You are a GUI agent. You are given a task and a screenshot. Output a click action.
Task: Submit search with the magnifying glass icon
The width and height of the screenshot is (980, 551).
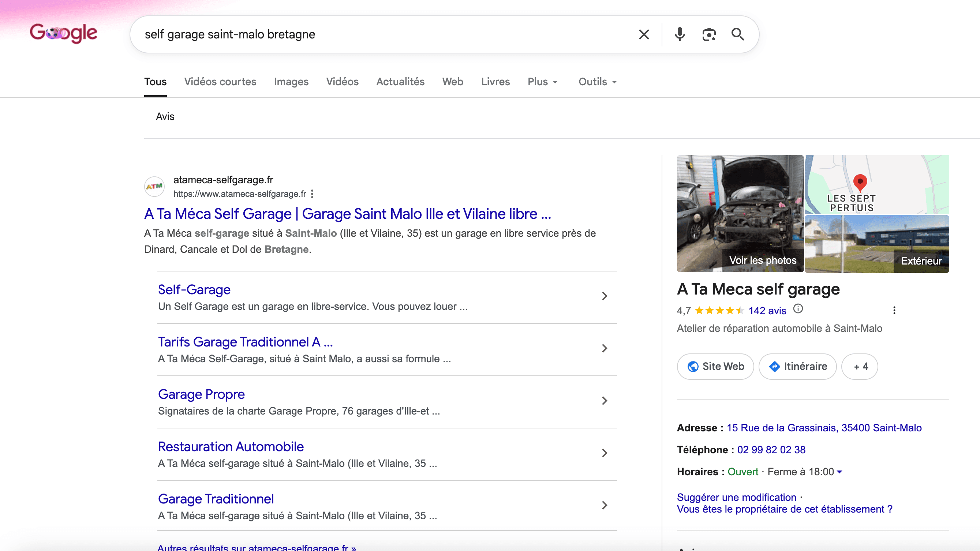coord(738,34)
